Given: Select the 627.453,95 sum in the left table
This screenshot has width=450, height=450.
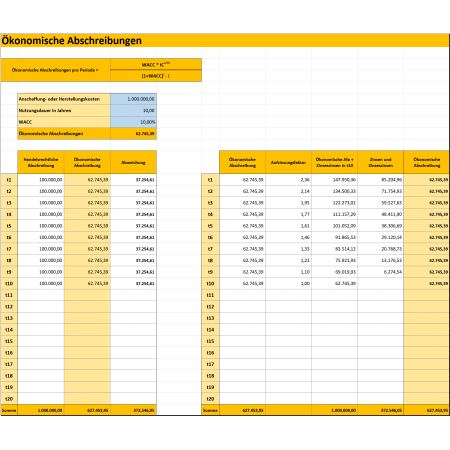Looking at the screenshot, I should click(87, 410).
